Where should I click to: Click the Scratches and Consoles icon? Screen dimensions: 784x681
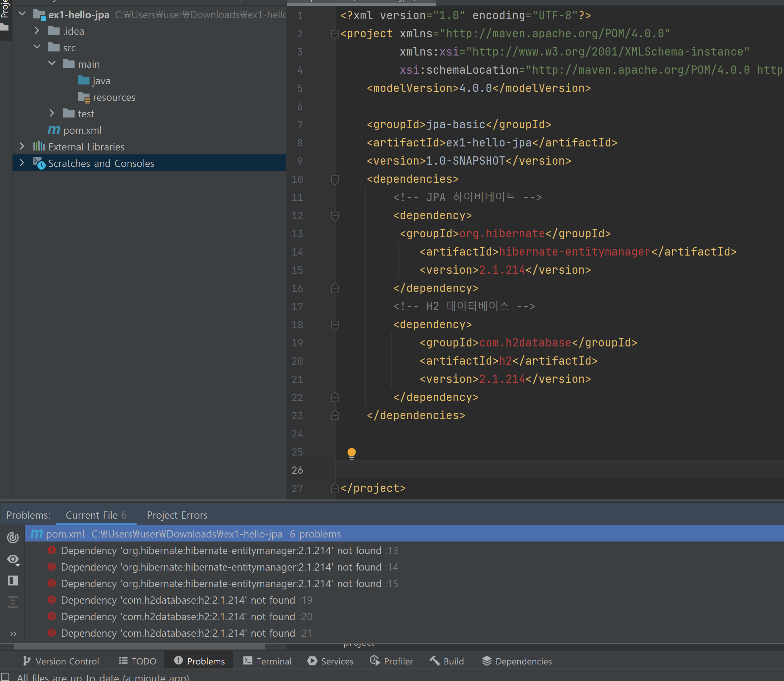39,163
